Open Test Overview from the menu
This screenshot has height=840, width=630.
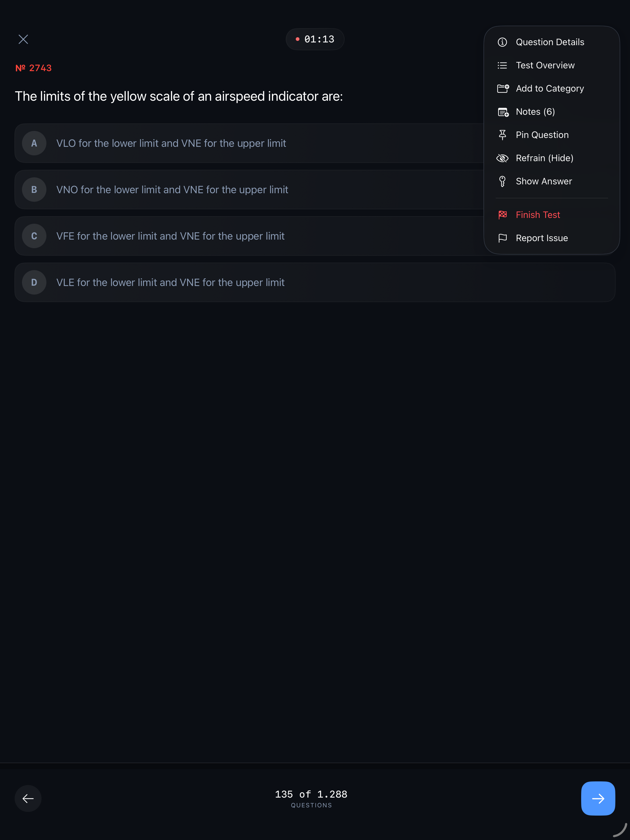(545, 65)
